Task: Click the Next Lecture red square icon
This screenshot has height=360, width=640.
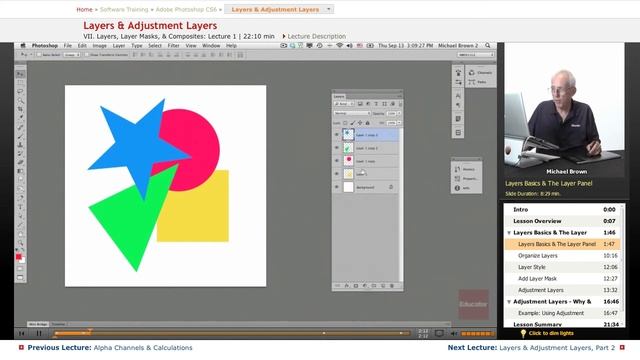Action: 622,347
